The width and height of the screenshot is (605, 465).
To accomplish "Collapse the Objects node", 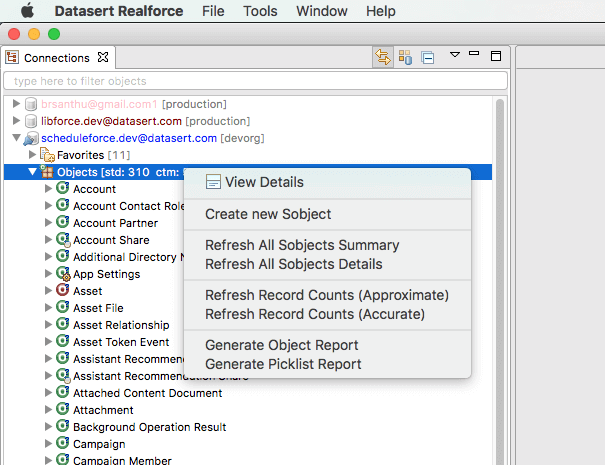I will (x=32, y=171).
